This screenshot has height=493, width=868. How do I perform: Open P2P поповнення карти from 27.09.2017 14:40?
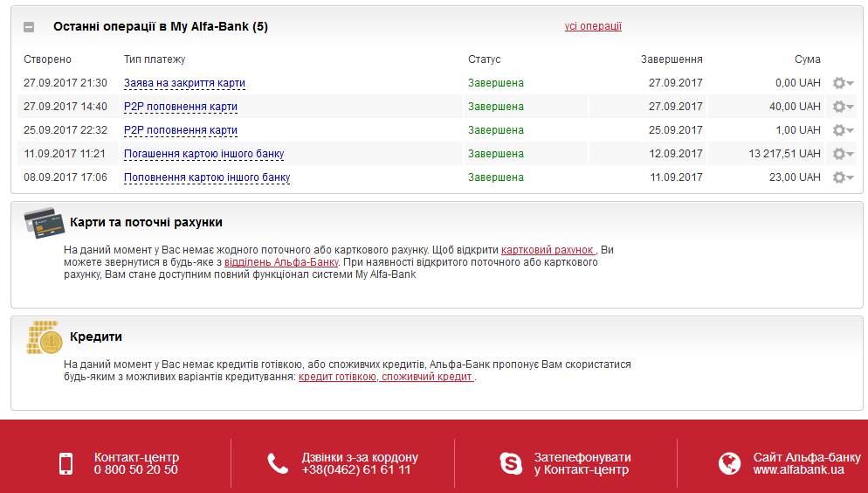coord(181,107)
